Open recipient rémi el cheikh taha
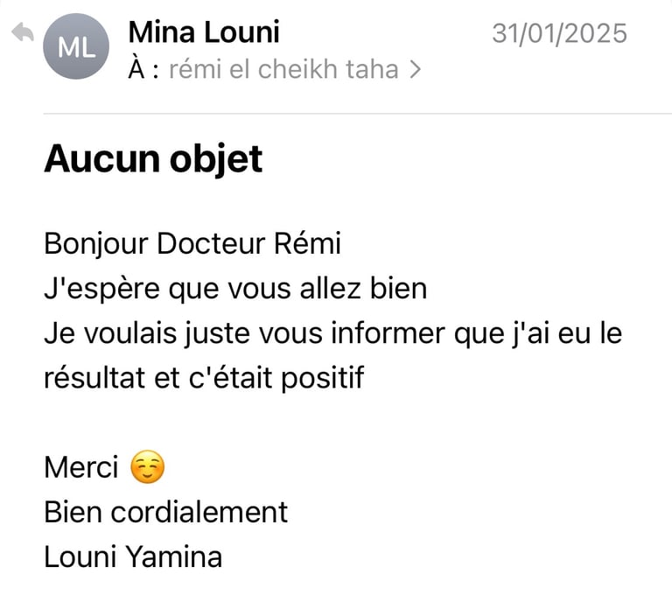This screenshot has height=616, width=672. click(283, 69)
